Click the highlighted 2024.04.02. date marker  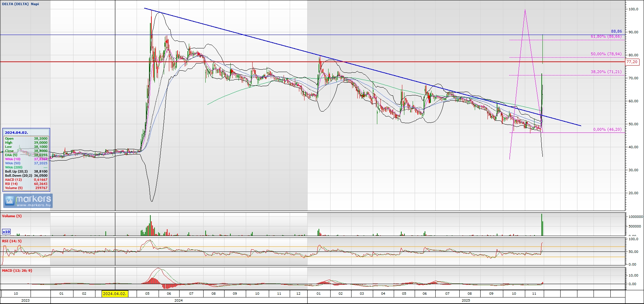coord(115,294)
